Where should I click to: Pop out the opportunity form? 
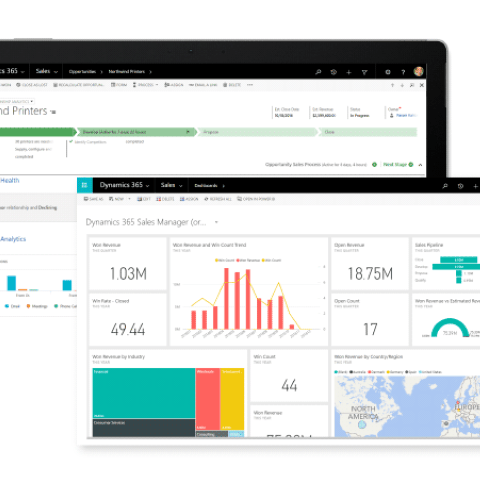tap(412, 85)
